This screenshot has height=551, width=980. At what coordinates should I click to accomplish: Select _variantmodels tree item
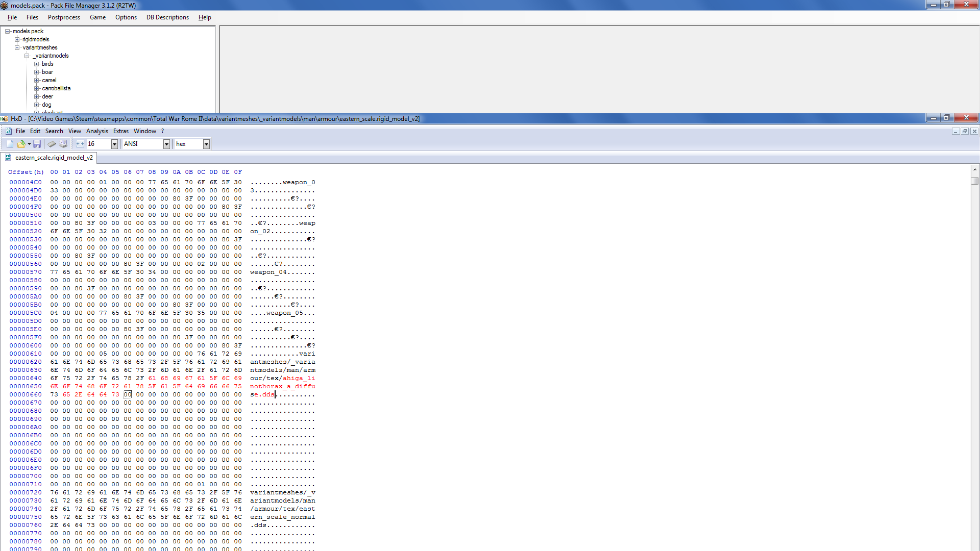click(50, 56)
